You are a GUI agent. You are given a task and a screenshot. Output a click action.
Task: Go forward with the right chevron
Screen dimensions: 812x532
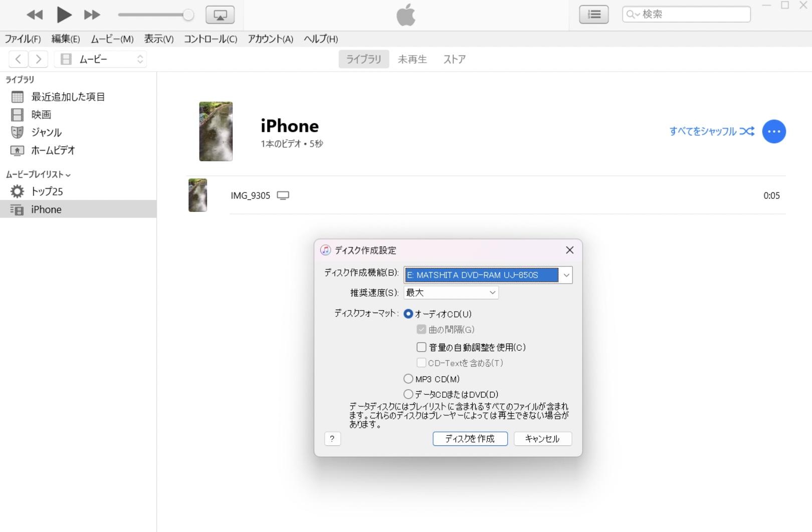click(x=38, y=59)
